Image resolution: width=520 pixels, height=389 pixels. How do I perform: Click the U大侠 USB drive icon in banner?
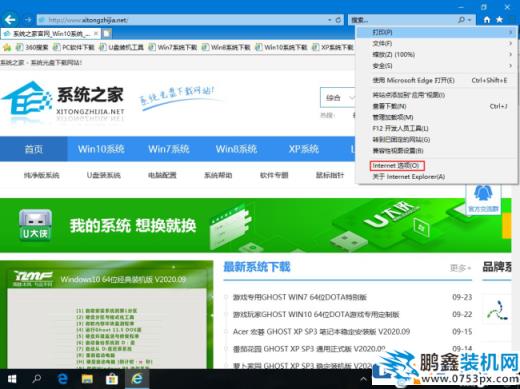click(35, 225)
